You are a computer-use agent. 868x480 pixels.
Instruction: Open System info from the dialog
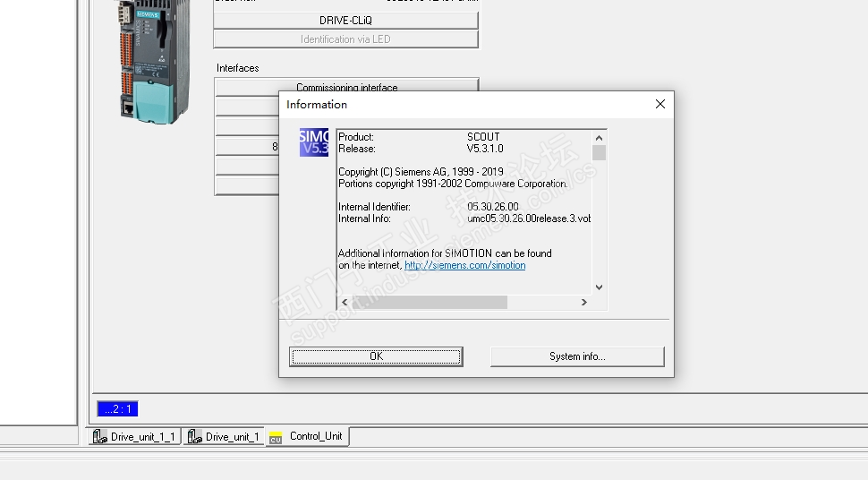577,356
